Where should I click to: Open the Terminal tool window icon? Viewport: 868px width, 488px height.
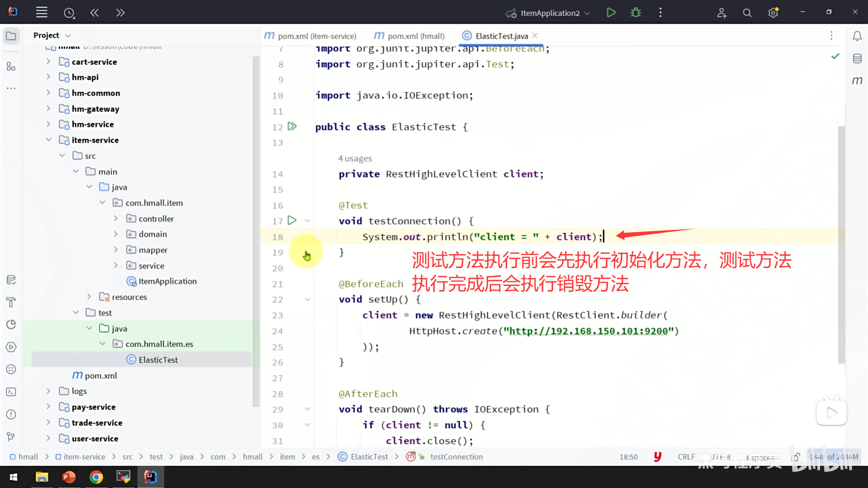[x=11, y=392]
